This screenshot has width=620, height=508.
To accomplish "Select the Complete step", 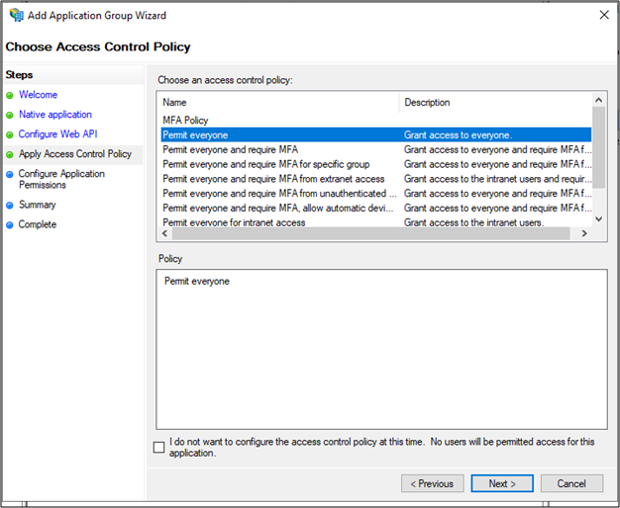I will [x=38, y=225].
